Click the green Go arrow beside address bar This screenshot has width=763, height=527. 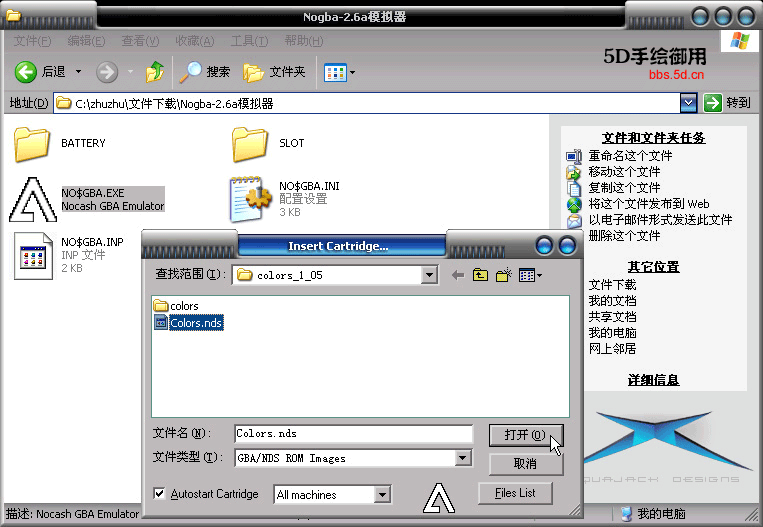pos(712,103)
